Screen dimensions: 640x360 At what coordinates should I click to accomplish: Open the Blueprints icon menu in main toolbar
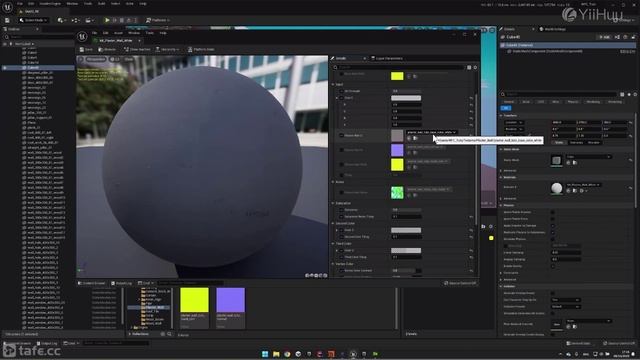point(76,20)
